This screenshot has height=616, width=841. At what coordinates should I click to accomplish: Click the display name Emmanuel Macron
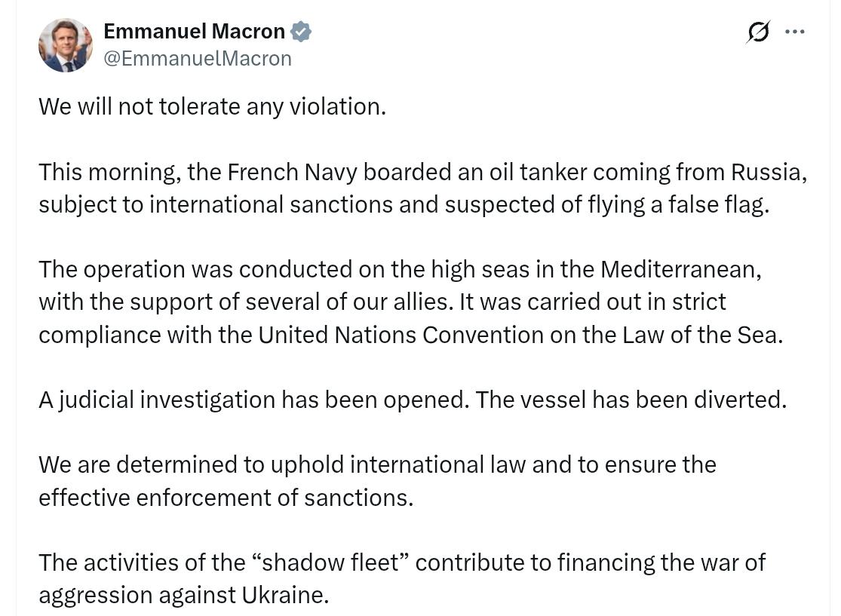pos(194,32)
